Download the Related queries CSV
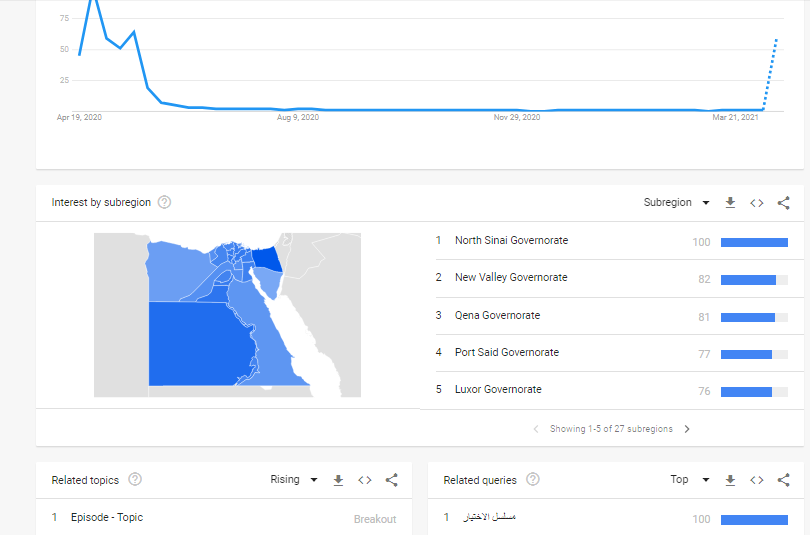Image resolution: width=810 pixels, height=535 pixels. pos(730,480)
